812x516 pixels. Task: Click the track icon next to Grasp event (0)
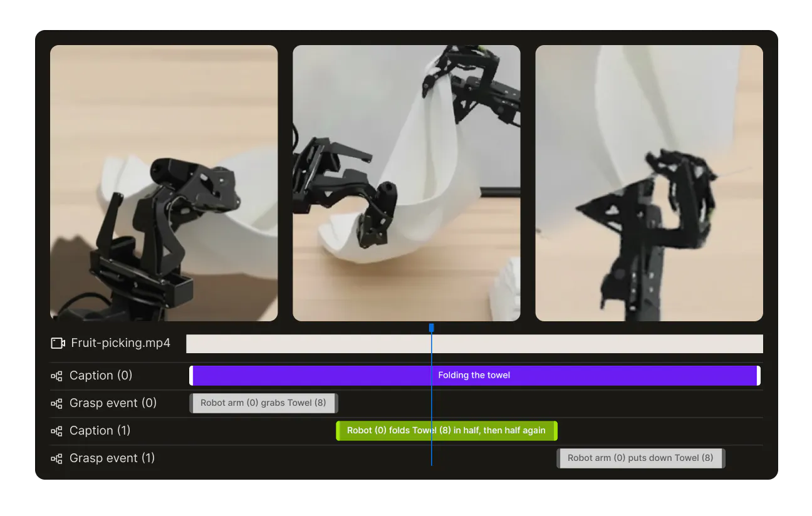tap(56, 403)
